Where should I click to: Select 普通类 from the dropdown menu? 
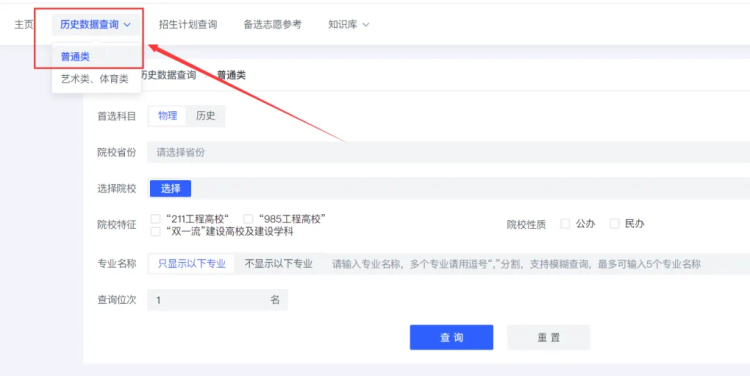pyautogui.click(x=75, y=57)
